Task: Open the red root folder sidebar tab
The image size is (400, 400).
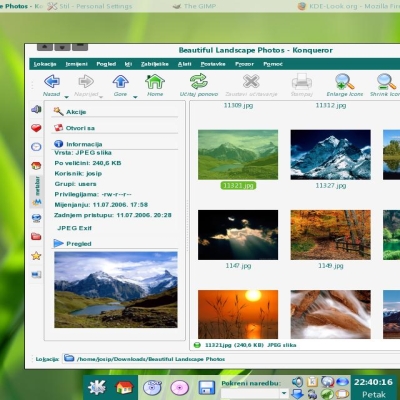Action: 36,237
